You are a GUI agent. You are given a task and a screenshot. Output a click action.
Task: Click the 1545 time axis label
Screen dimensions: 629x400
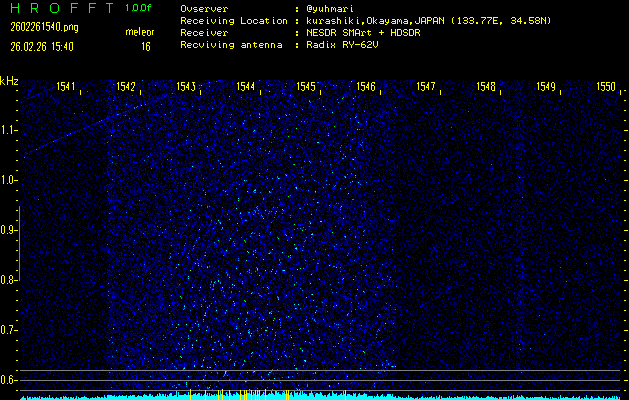[306, 86]
